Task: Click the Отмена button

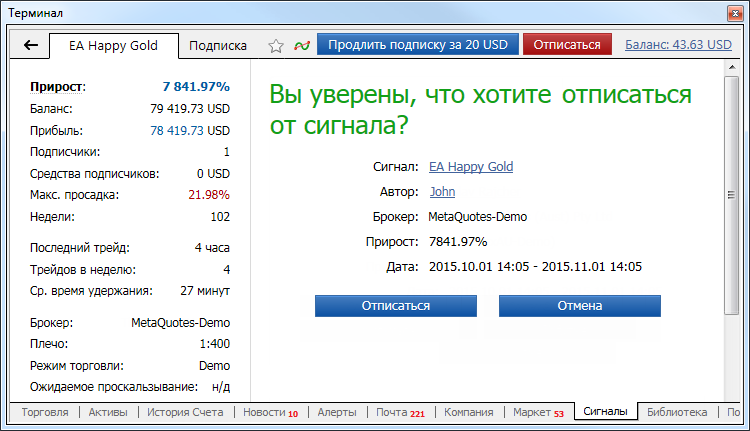Action: tap(580, 306)
